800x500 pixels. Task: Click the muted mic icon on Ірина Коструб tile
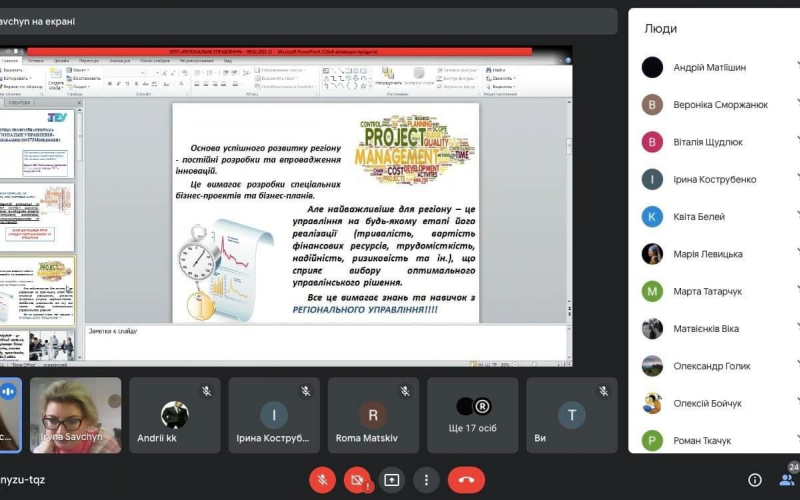tap(305, 391)
